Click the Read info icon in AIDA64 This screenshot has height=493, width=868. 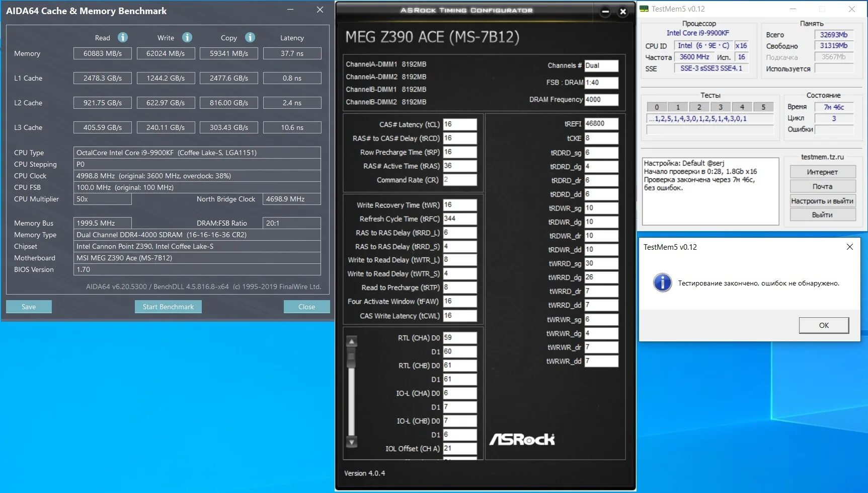[123, 37]
